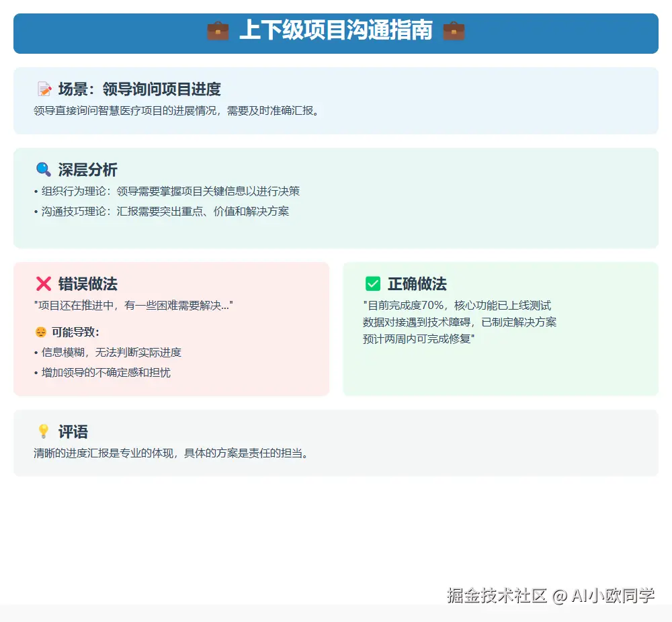Click the light bulb icon beside 评语
The image size is (672, 622).
[x=44, y=431]
